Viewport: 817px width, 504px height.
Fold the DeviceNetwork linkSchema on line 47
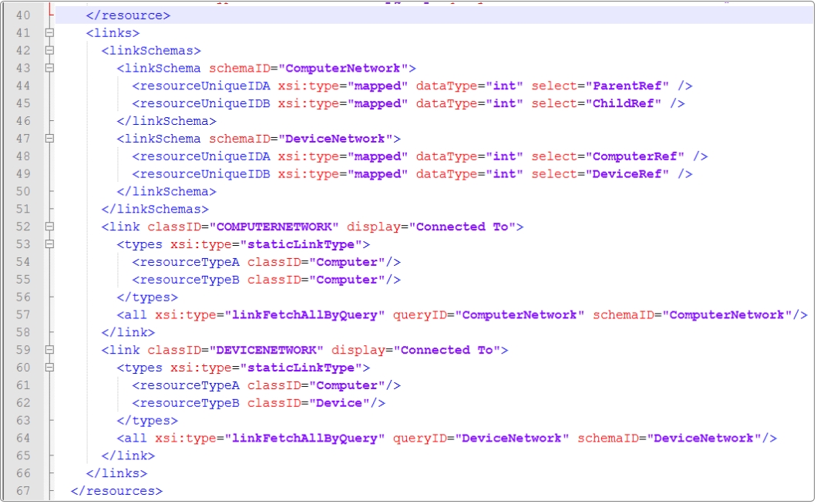(49, 139)
